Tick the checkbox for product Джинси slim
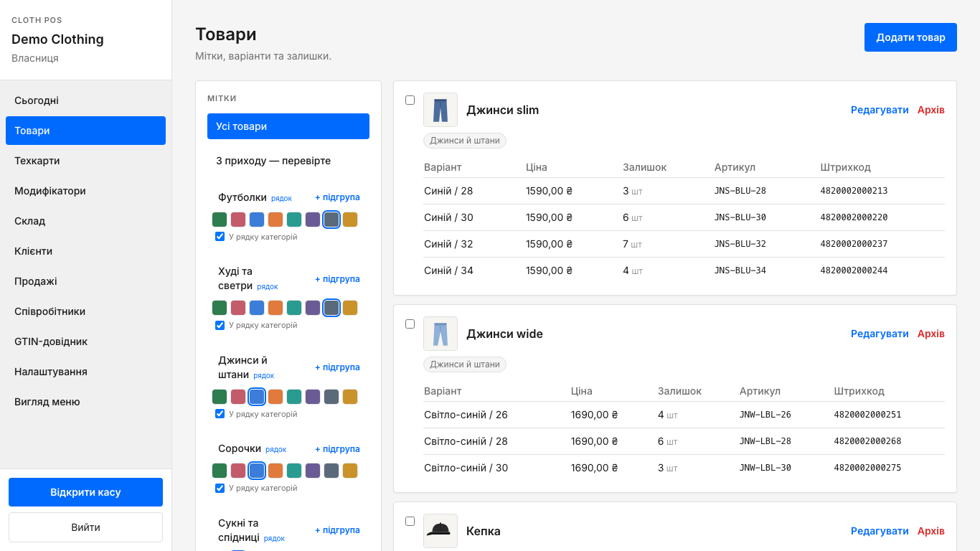 click(410, 100)
